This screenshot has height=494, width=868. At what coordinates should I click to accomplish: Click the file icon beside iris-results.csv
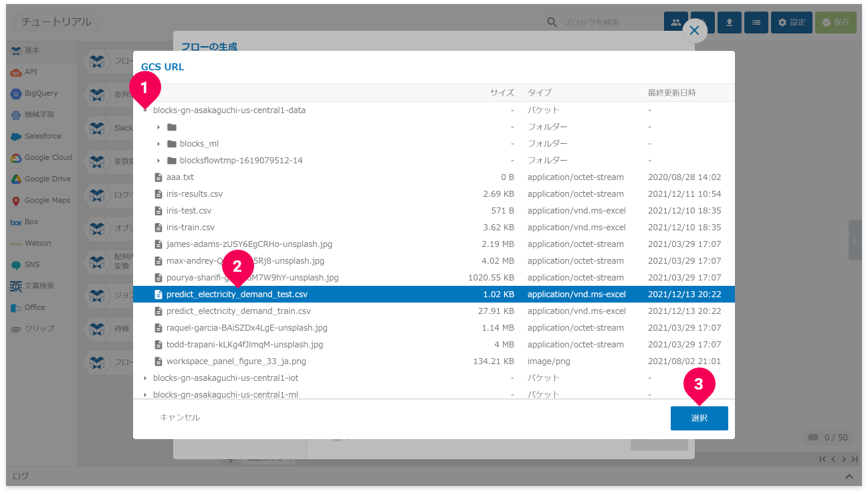[x=158, y=194]
